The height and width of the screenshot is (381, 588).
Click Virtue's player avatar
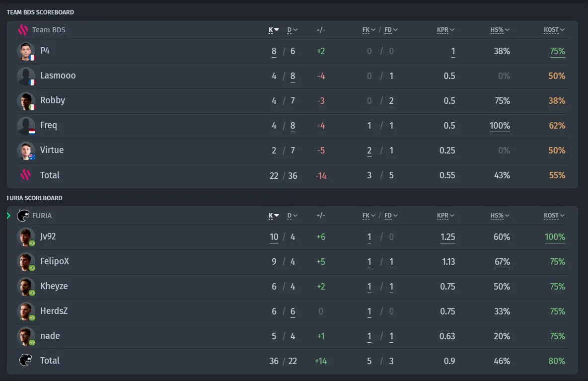coord(26,151)
